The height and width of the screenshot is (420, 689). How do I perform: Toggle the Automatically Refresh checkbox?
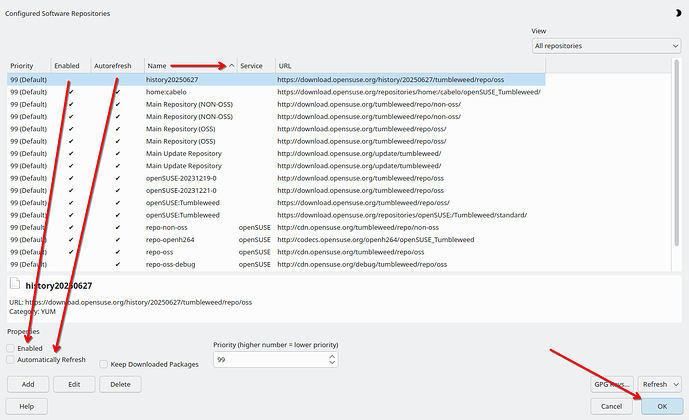[11, 360]
